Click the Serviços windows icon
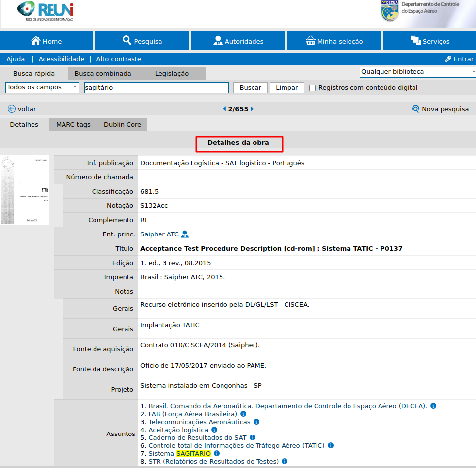Screen dimensions: 476x468 click(415, 40)
